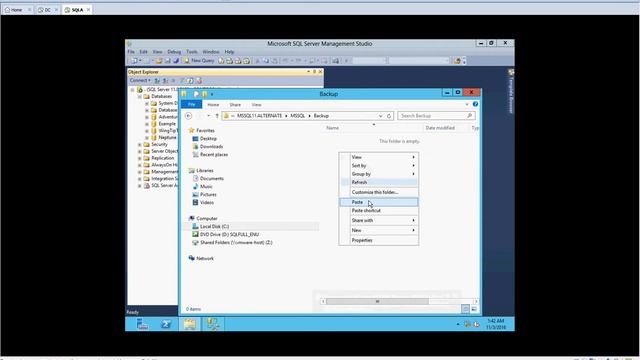
Task: Select Favorites in navigation pane
Action: point(205,130)
